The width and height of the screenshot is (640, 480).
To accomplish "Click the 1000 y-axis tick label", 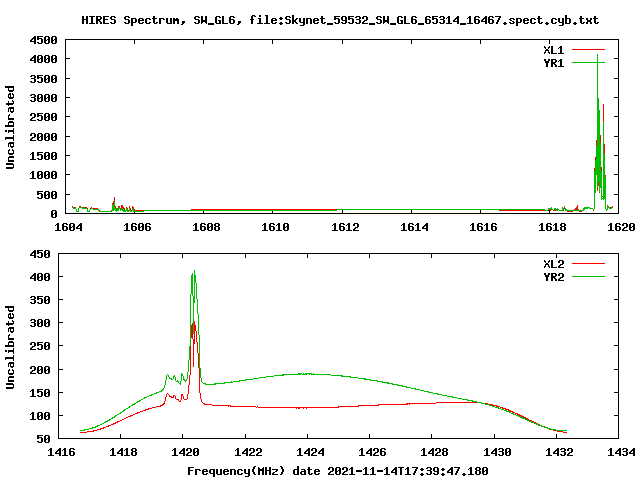I will (43, 176).
